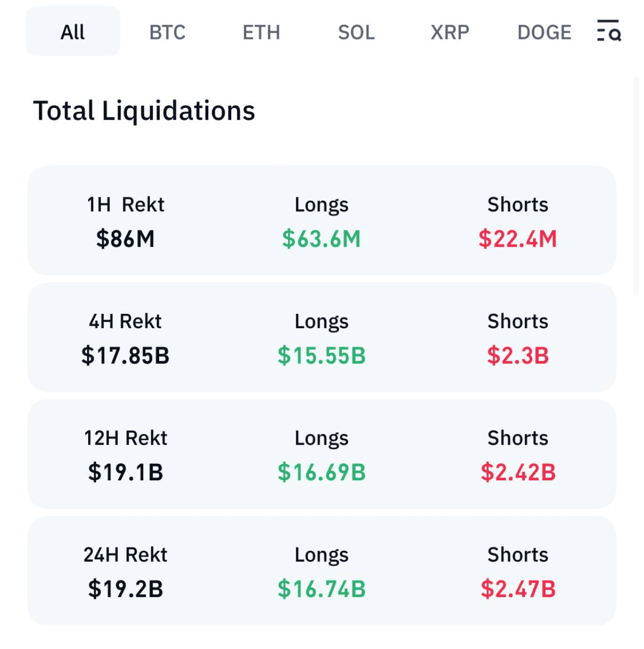Click the 1H Rekt $86M total
Image resolution: width=644 pixels, height=649 pixels.
coord(125,239)
